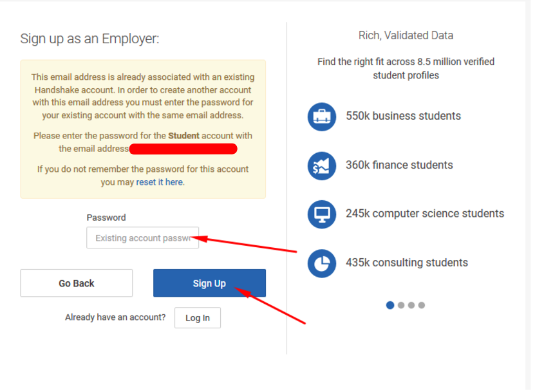Open the Log In page
This screenshot has height=392, width=544.
197,318
